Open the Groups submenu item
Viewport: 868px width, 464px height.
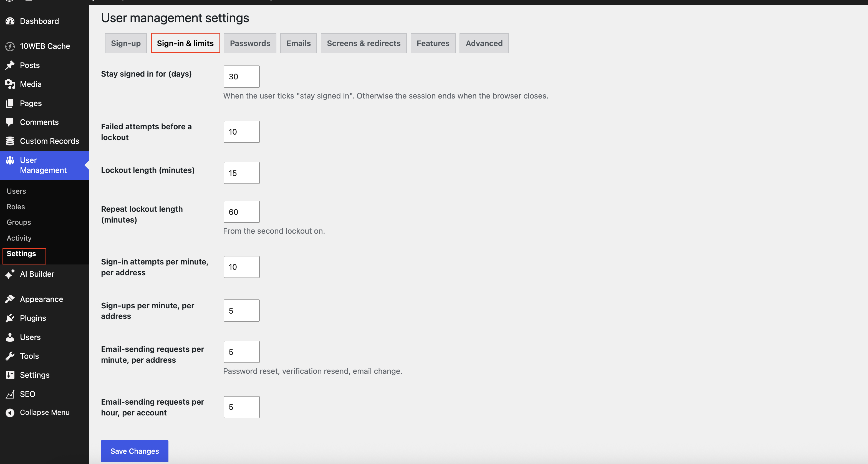[x=19, y=222]
